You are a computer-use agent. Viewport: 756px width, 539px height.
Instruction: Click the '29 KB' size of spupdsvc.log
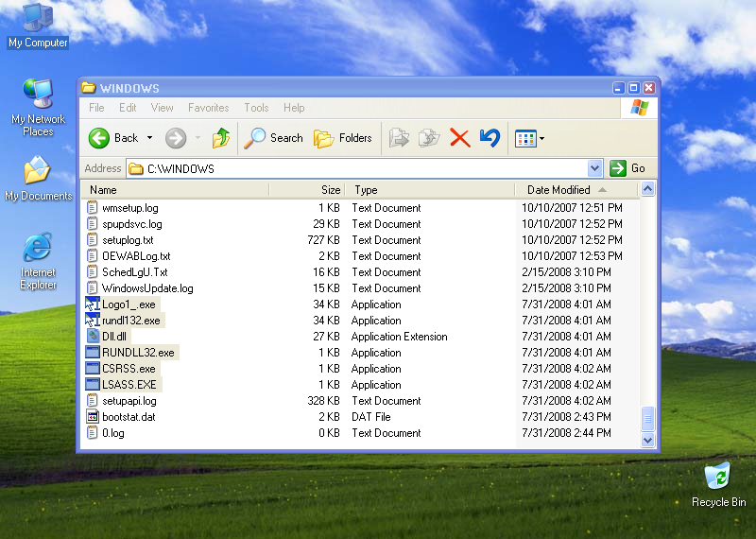coord(326,224)
